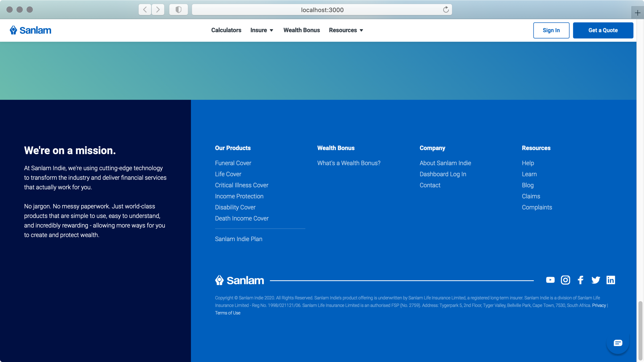Open the Facebook social icon
The height and width of the screenshot is (362, 644).
tap(580, 280)
